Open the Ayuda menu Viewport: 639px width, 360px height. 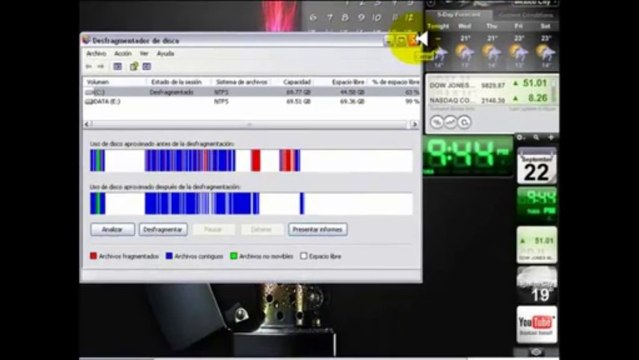(x=165, y=53)
